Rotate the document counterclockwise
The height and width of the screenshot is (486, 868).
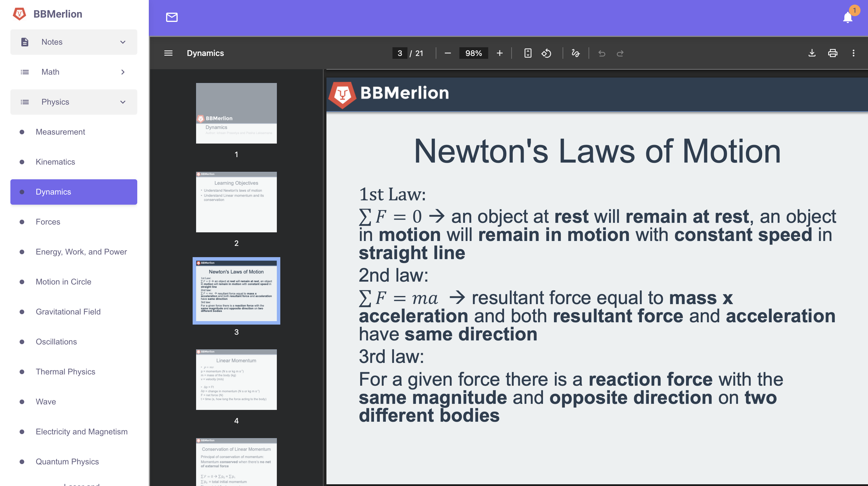546,53
